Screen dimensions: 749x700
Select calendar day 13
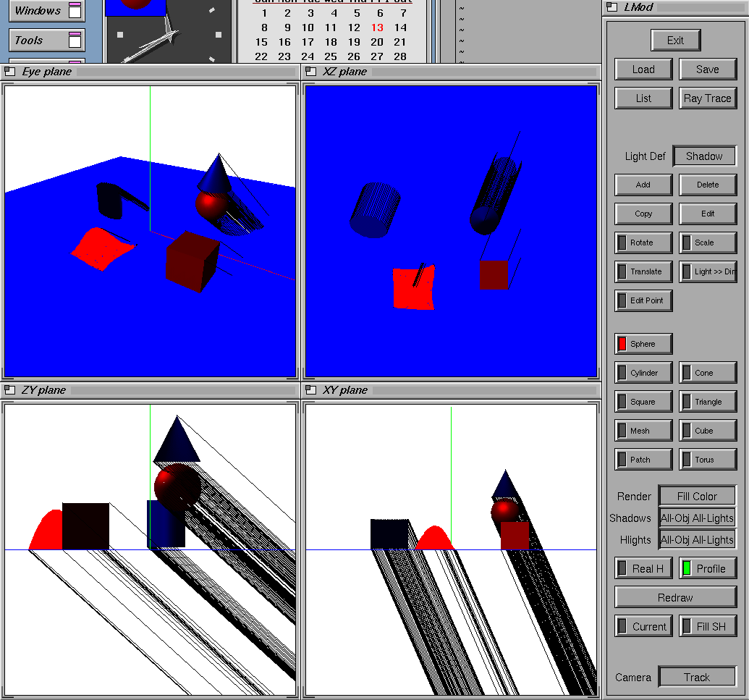[x=377, y=28]
